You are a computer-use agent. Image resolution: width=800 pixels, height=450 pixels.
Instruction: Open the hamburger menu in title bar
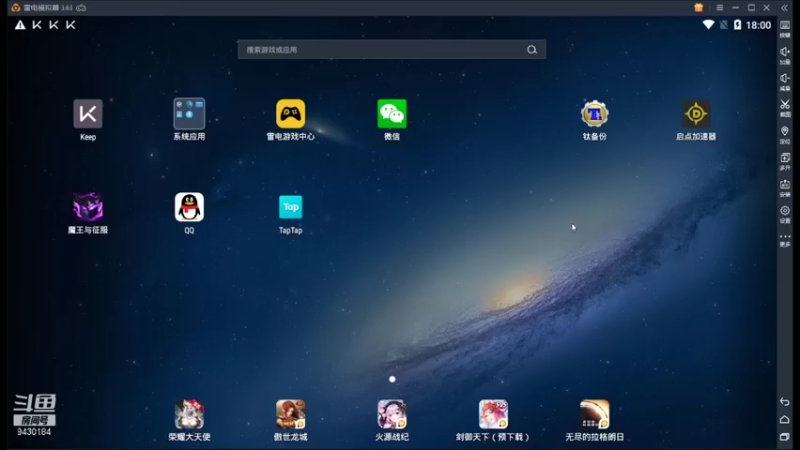[x=719, y=8]
